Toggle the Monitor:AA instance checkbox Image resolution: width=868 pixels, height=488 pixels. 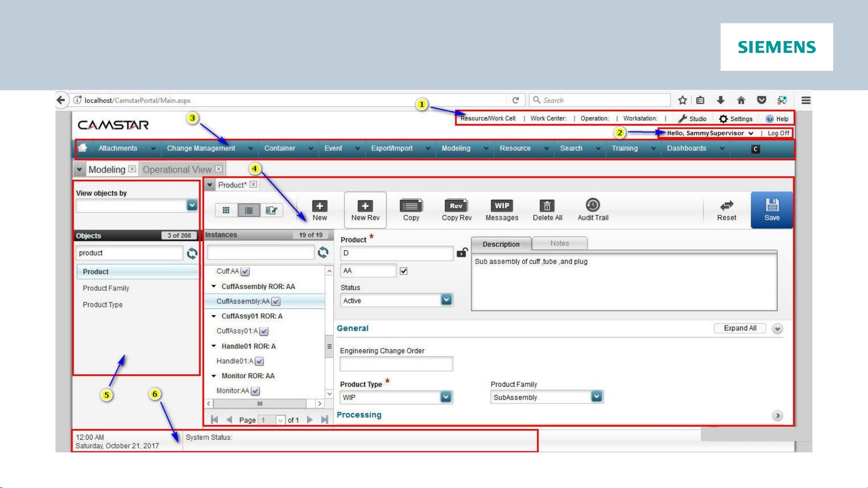click(255, 391)
